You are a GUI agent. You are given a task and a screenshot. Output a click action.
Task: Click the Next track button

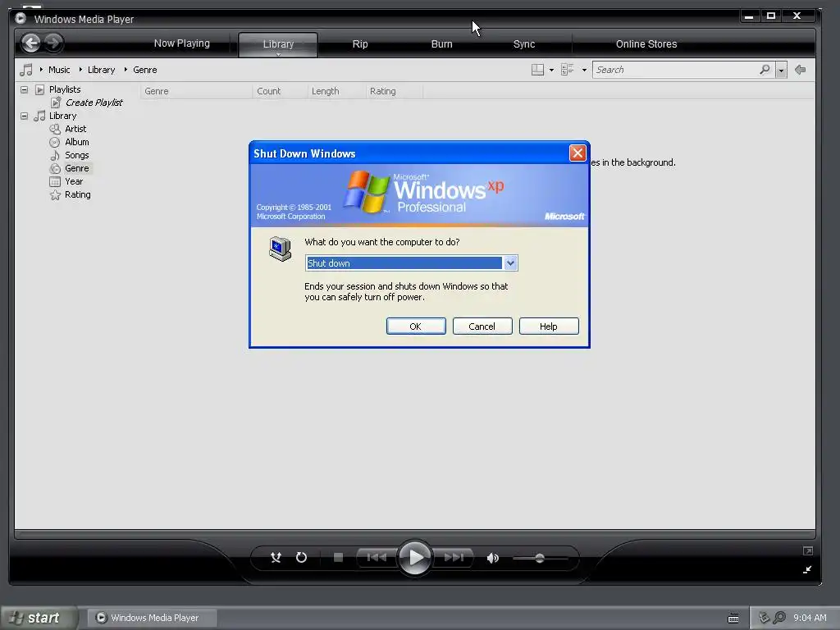click(x=454, y=558)
